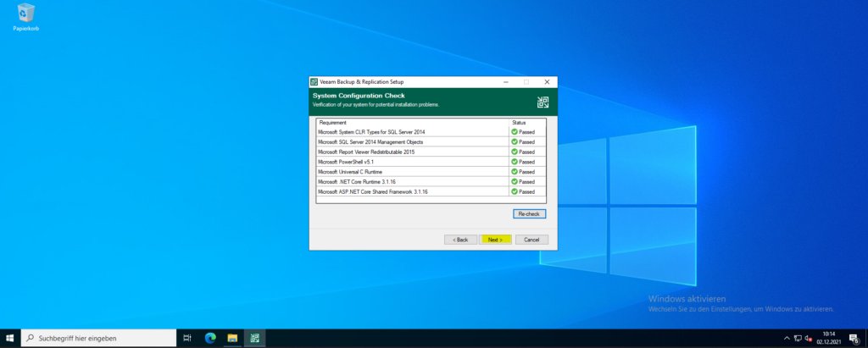Screen dimensions: 868x348
Task: Open the taskbar clock and date
Action: (x=828, y=338)
